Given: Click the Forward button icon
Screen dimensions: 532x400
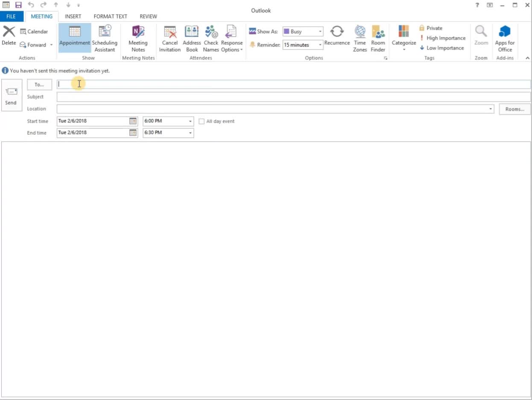Looking at the screenshot, I should pos(23,45).
